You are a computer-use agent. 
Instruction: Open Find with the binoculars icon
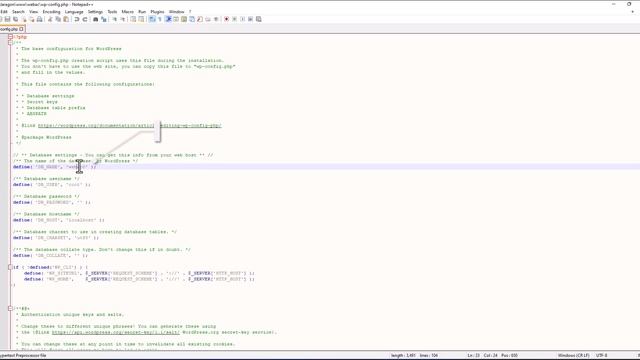pos(96,19)
